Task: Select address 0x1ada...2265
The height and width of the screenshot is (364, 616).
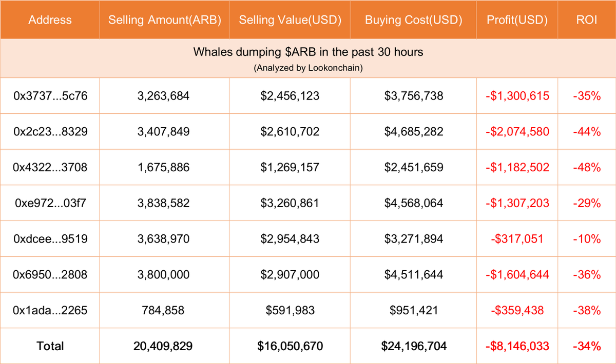Action: 50,310
